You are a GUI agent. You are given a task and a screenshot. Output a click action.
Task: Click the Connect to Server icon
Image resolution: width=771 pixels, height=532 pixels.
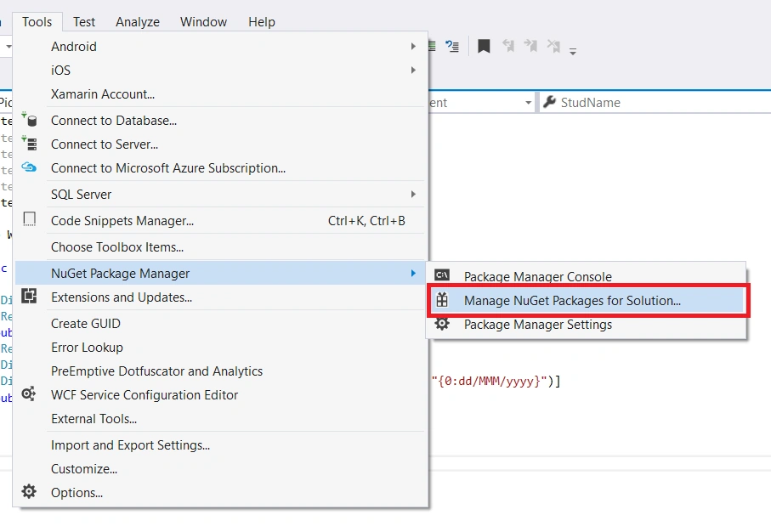click(29, 144)
